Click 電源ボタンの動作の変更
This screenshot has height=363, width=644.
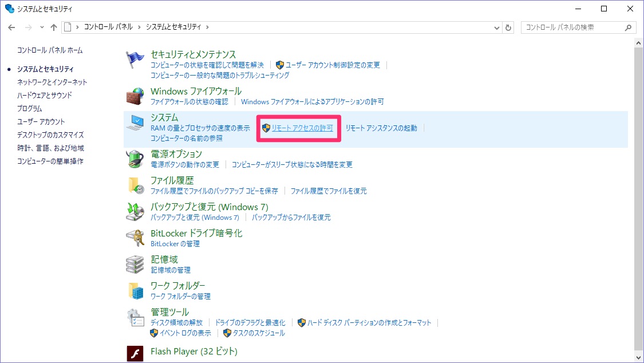tap(185, 165)
